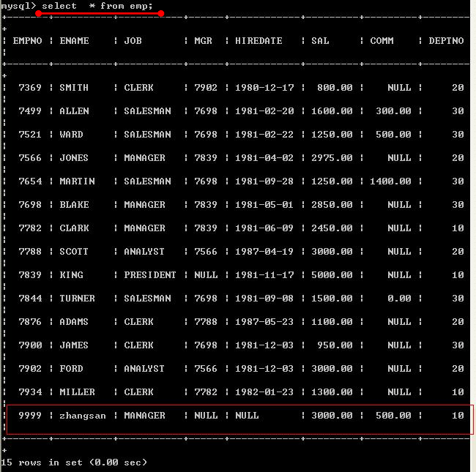
Task: Select the employee name TURNER
Action: [77, 299]
